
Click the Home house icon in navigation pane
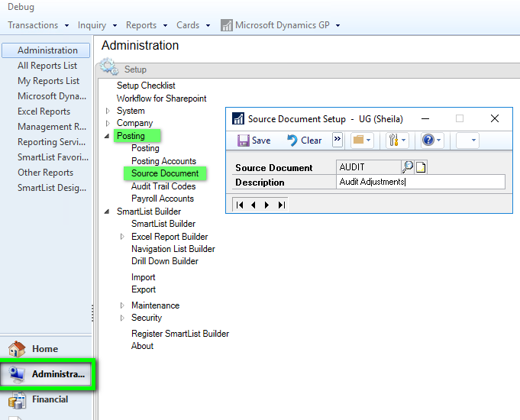(x=17, y=349)
